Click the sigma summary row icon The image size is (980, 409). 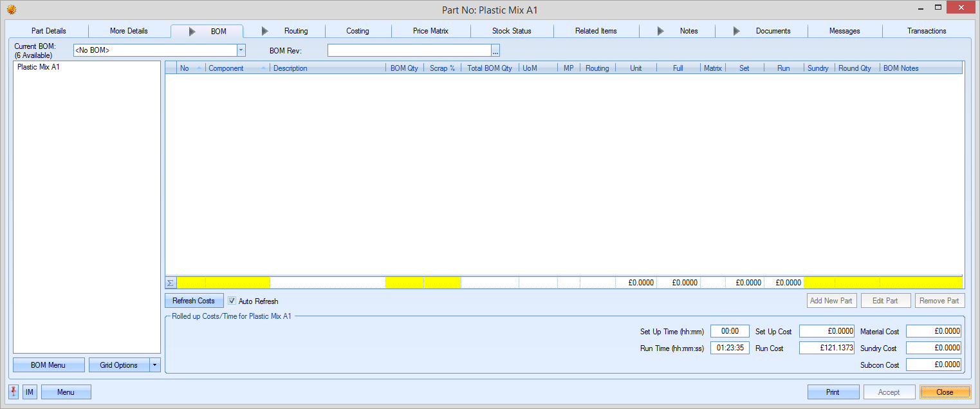click(x=171, y=283)
